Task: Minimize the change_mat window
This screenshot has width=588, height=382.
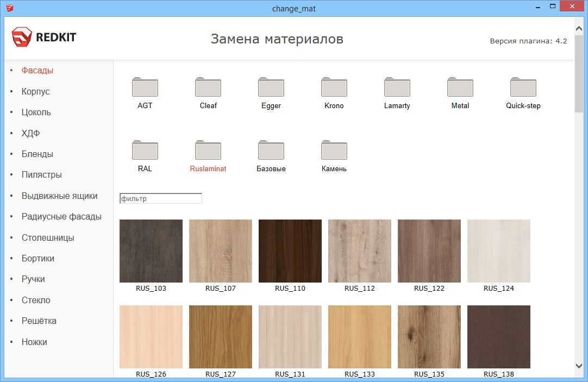Action: pos(538,7)
